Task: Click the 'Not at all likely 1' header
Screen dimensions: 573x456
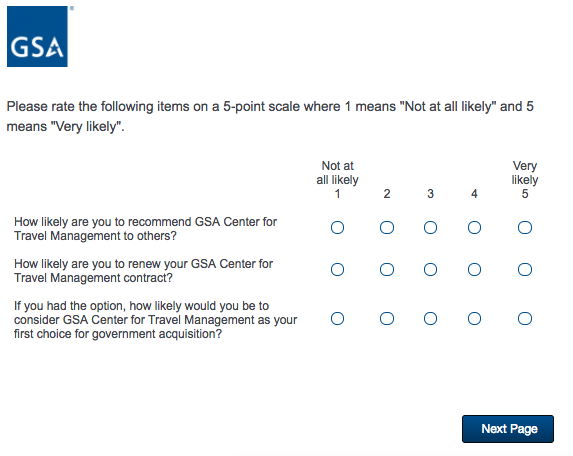Action: (337, 179)
